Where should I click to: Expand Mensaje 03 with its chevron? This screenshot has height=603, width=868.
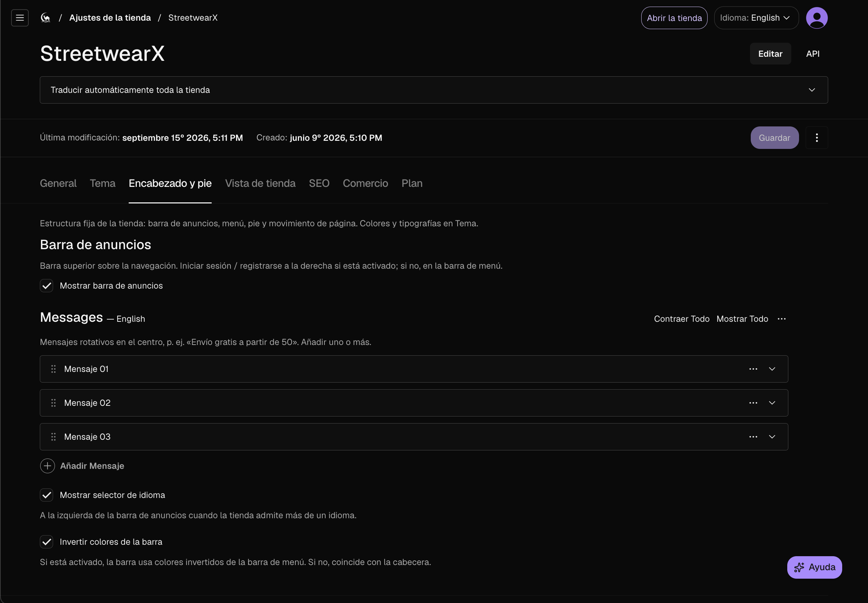coord(772,437)
